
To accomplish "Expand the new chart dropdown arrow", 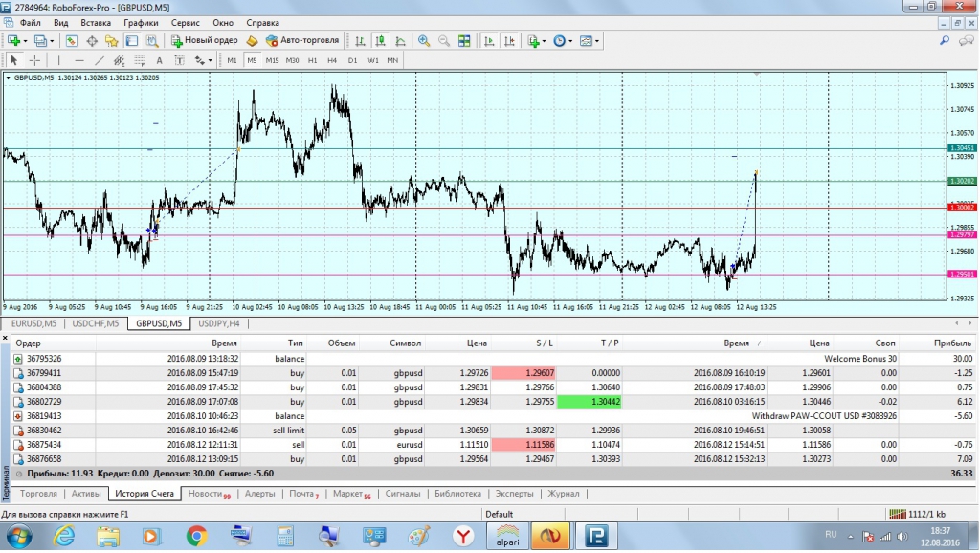I will [x=27, y=41].
